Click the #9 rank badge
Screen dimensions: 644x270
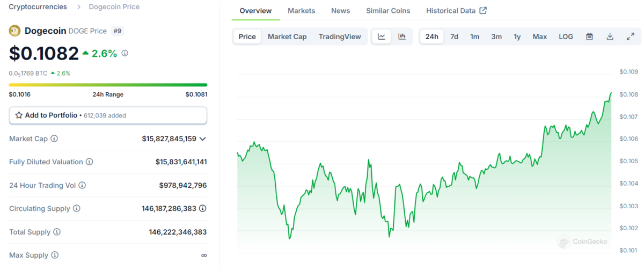point(117,31)
